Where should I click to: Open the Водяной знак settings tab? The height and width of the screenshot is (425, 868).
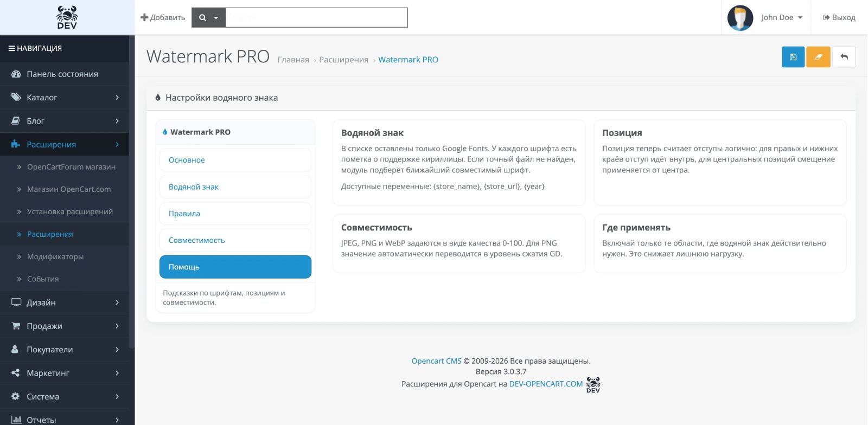[x=235, y=186]
